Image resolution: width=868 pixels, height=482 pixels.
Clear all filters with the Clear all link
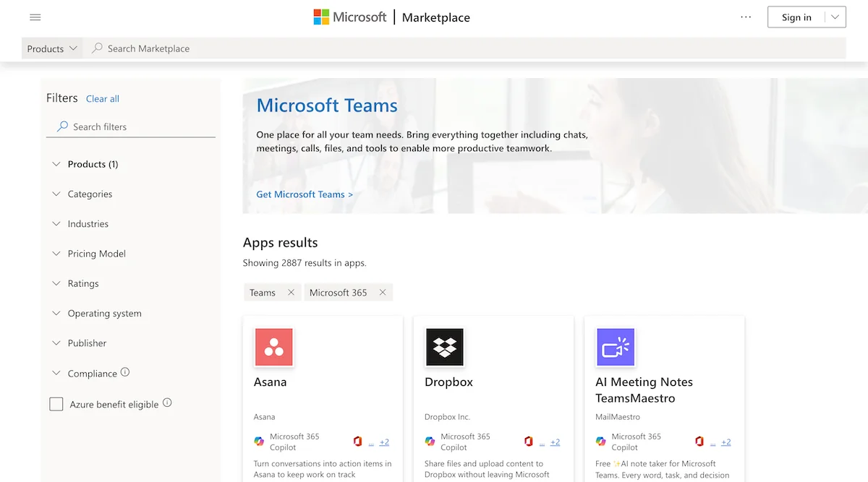click(x=102, y=98)
